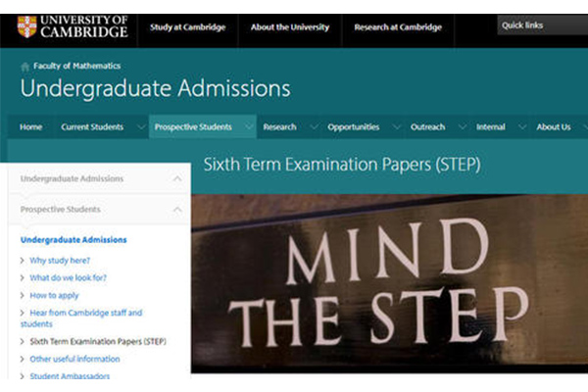
Task: Expand the Internal tab chevron
Action: click(521, 126)
